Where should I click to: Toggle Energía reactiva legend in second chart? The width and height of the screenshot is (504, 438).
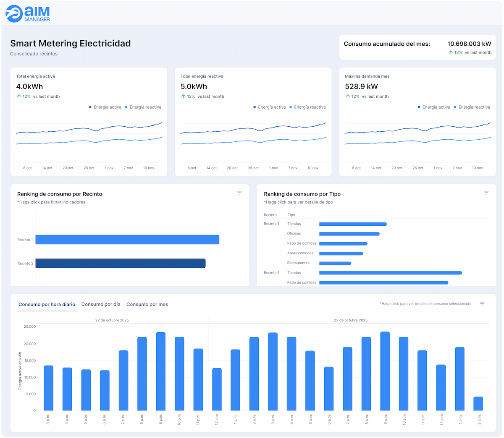coord(307,107)
